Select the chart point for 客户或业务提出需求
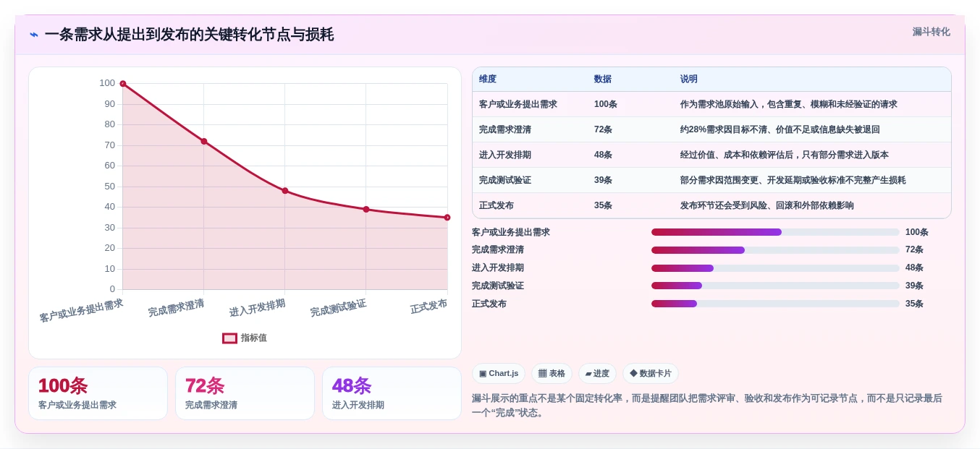 [x=123, y=84]
